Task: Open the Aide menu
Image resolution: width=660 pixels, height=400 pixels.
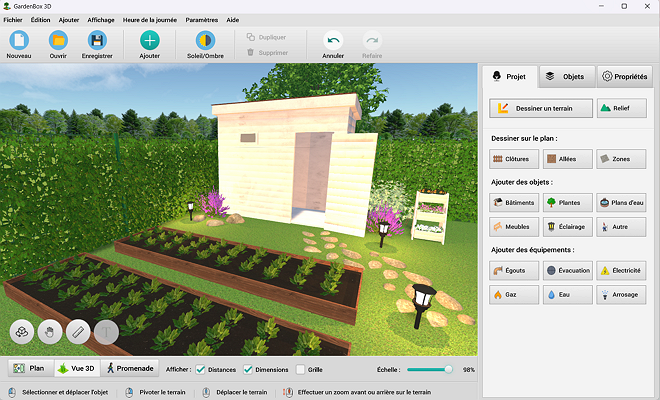Action: point(233,20)
